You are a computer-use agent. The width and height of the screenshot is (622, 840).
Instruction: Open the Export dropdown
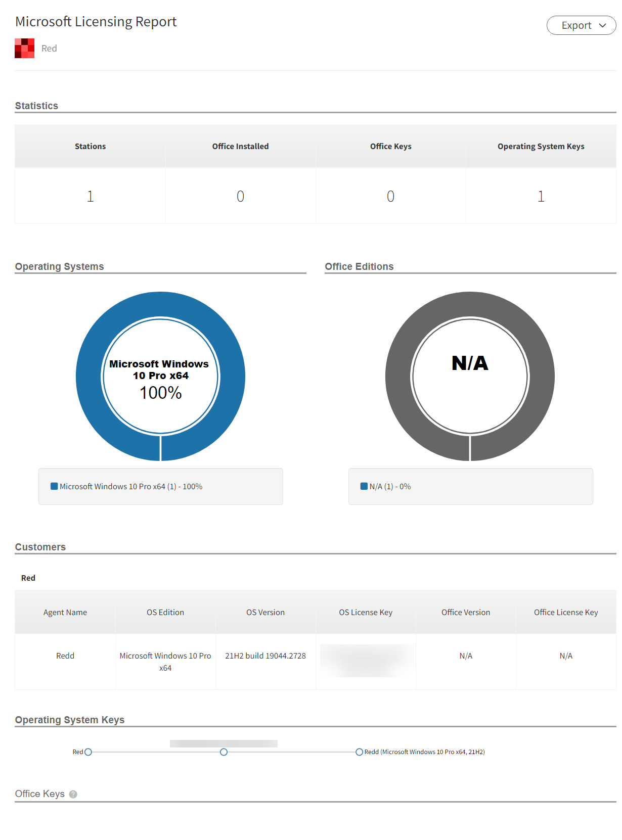point(581,25)
